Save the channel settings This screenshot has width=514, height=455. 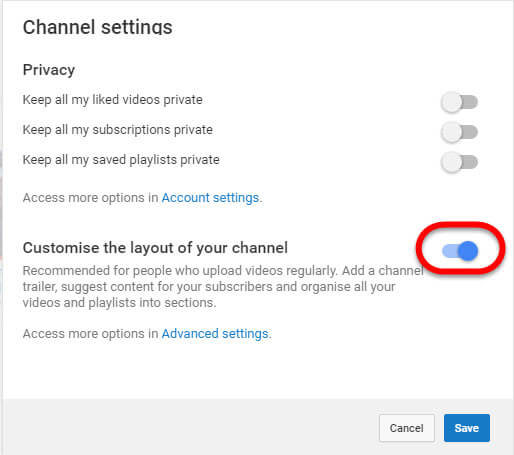coord(467,428)
